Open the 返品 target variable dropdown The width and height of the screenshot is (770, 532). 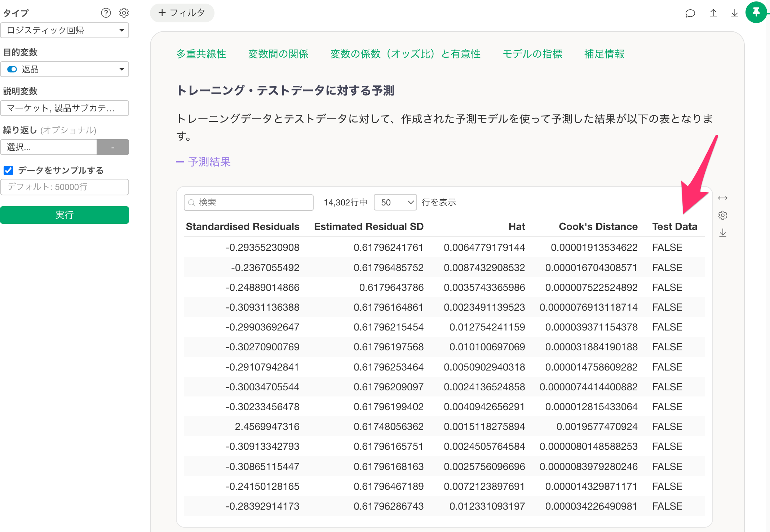click(x=65, y=69)
